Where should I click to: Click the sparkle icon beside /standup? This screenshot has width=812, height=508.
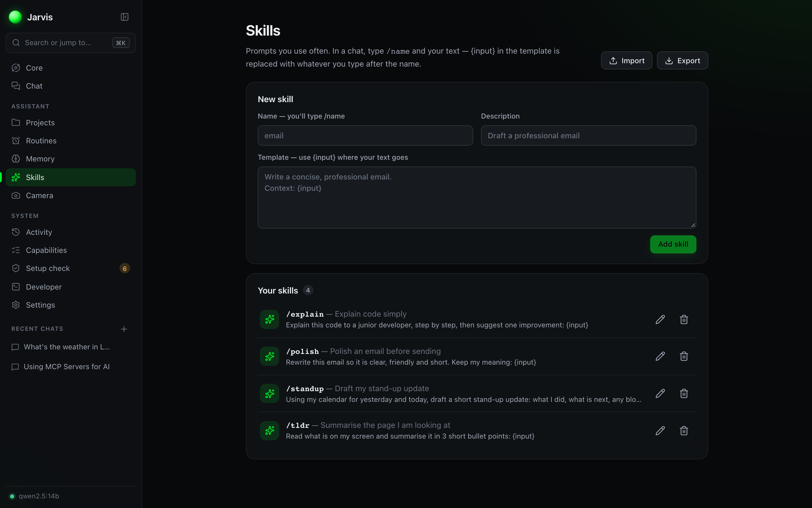(270, 393)
